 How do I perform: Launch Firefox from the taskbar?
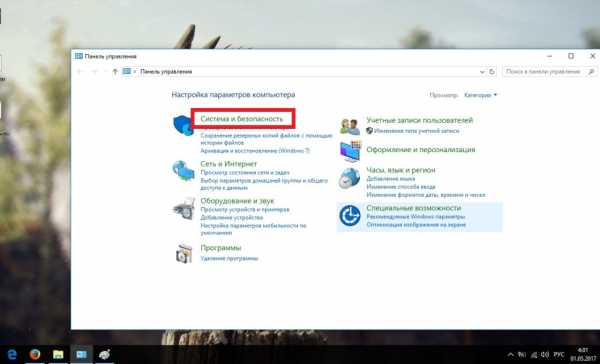pos(35,354)
